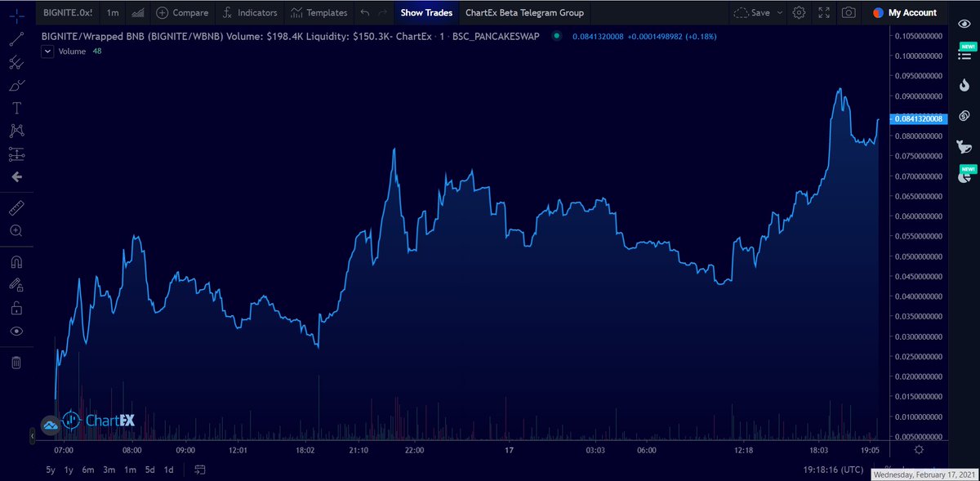The image size is (980, 481).
Task: Open the ChartEx Beta Telegram Group link
Action: pos(523,13)
